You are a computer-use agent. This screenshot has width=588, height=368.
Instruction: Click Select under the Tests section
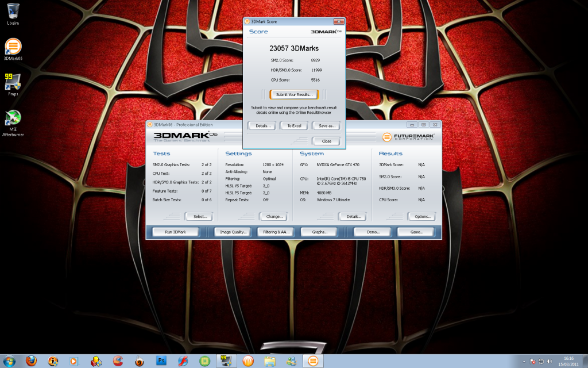tap(200, 217)
